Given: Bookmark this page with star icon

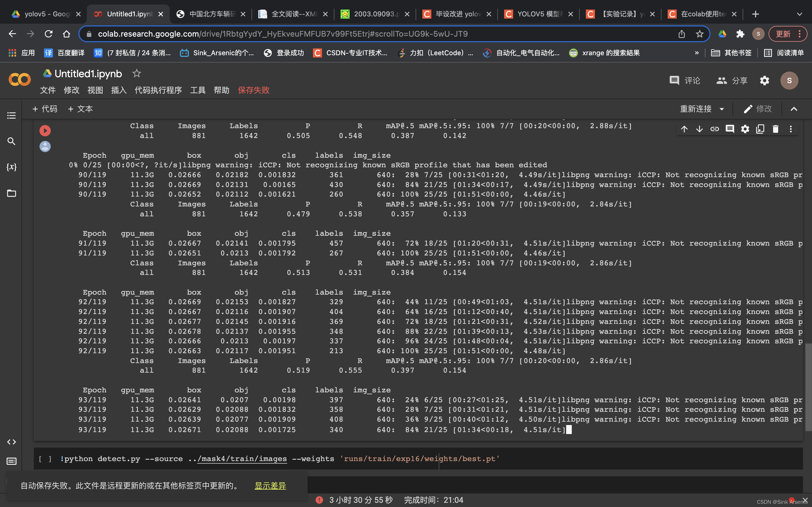Looking at the screenshot, I should [x=700, y=34].
